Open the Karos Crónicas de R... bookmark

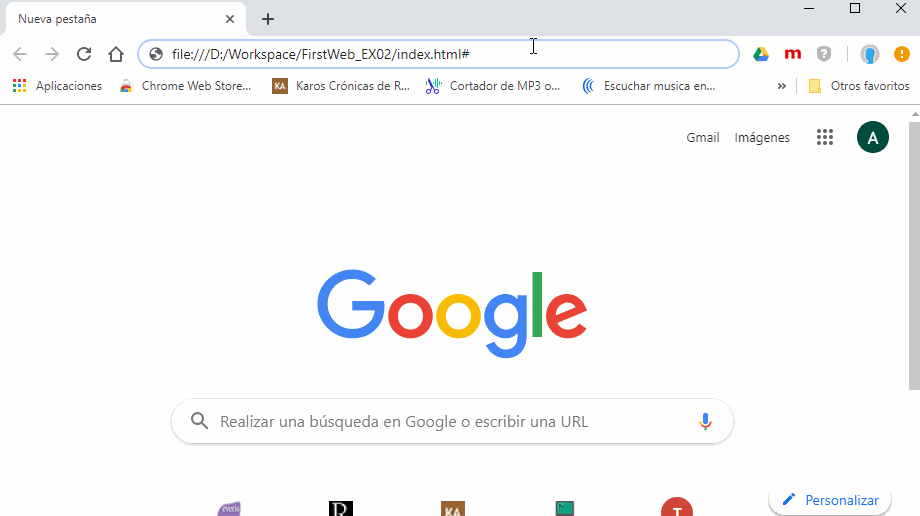(x=341, y=86)
